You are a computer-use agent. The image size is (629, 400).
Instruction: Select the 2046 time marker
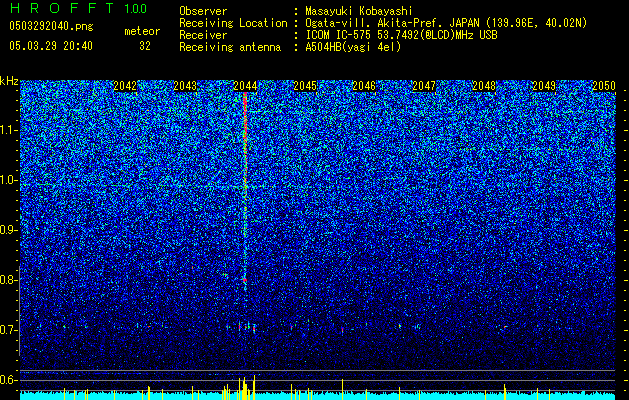click(364, 86)
